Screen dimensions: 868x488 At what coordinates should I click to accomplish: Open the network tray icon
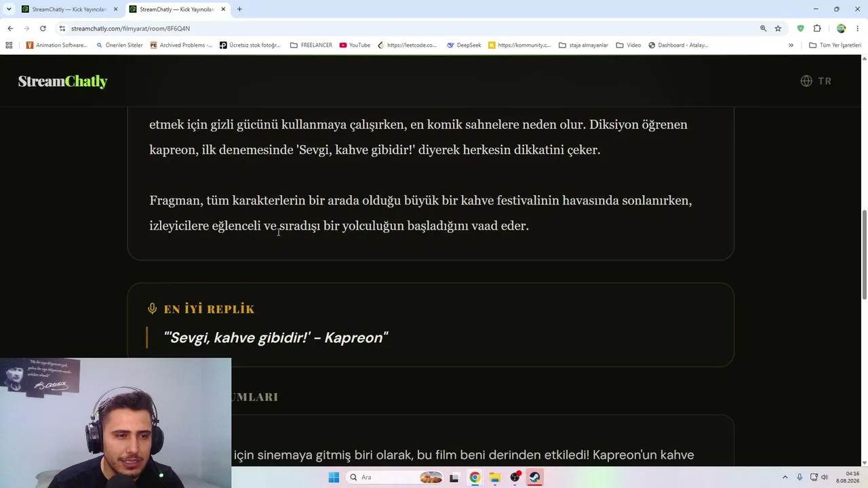tap(814, 477)
